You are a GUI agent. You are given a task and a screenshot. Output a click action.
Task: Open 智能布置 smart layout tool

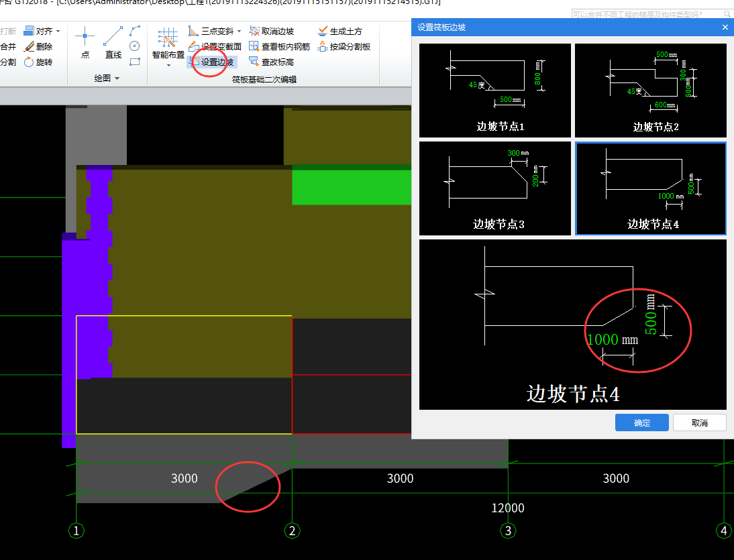click(168, 44)
